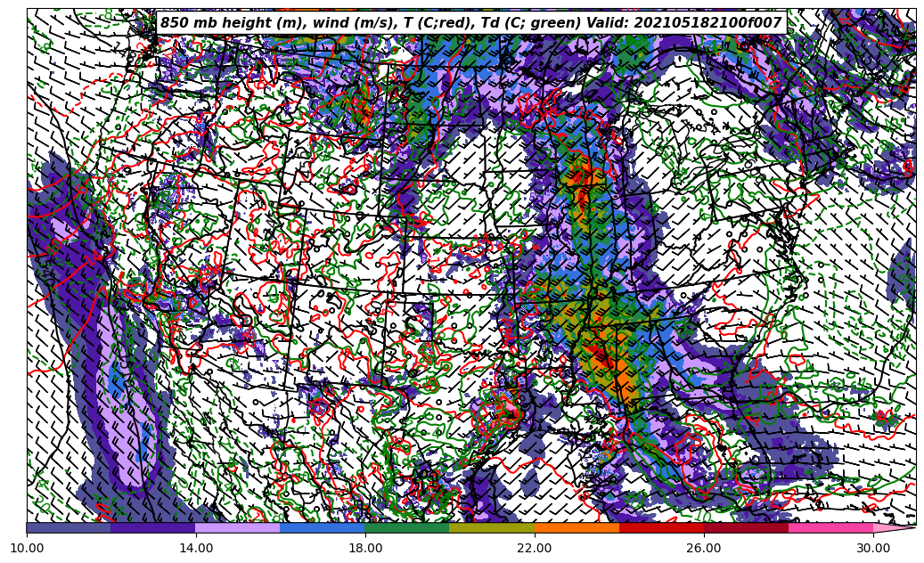Select the bright red 24–26 colorbar segment
The image size is (924, 563).
[661, 527]
